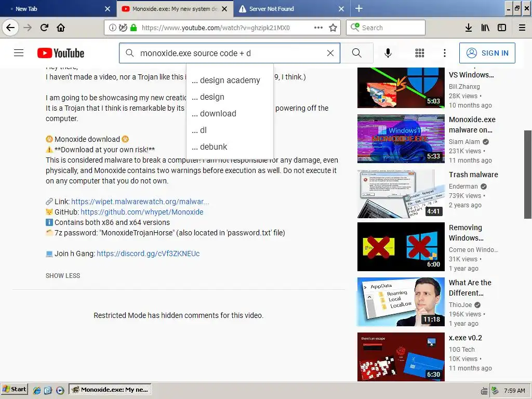
Task: Open the ThioJoe AppData video thumbnail
Action: click(401, 302)
